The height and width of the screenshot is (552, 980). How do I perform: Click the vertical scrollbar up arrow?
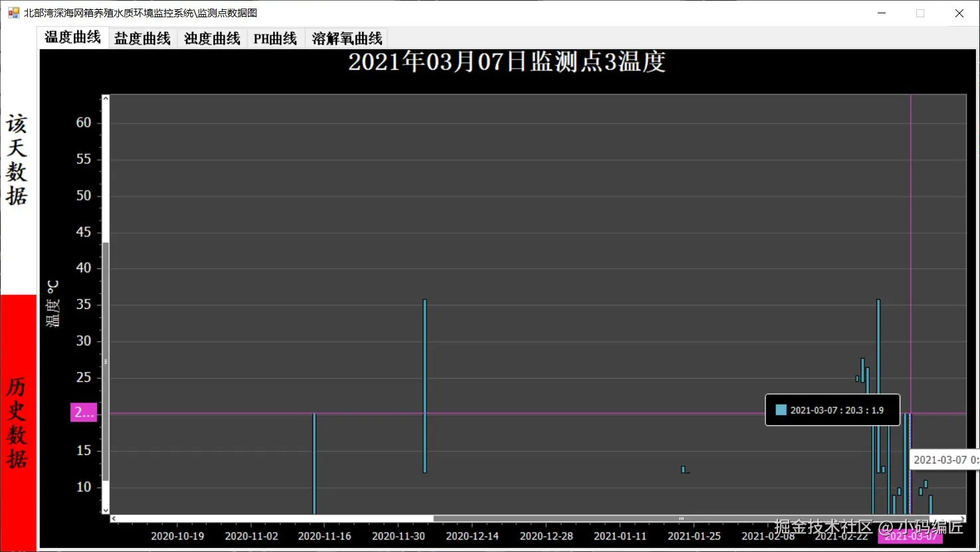point(105,99)
